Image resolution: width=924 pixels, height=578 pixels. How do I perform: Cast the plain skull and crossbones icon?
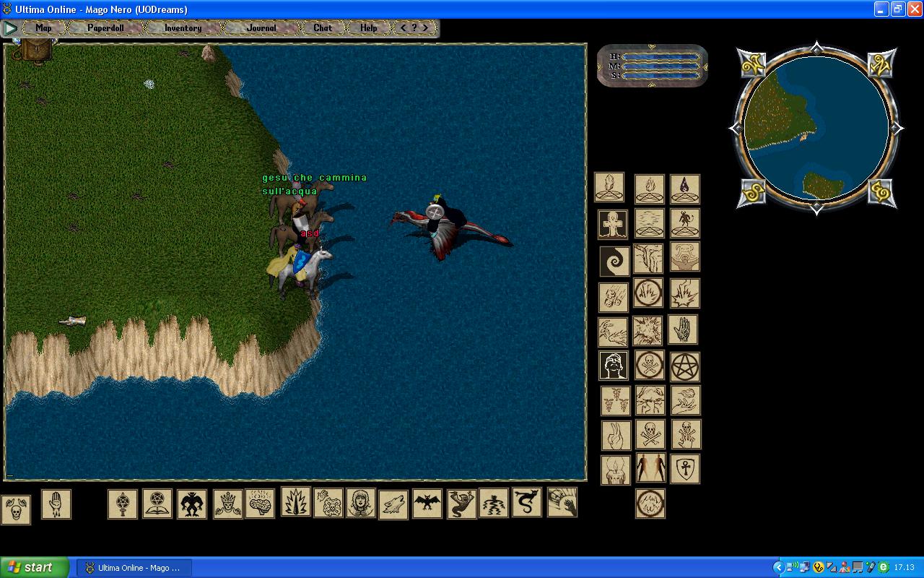650,434
